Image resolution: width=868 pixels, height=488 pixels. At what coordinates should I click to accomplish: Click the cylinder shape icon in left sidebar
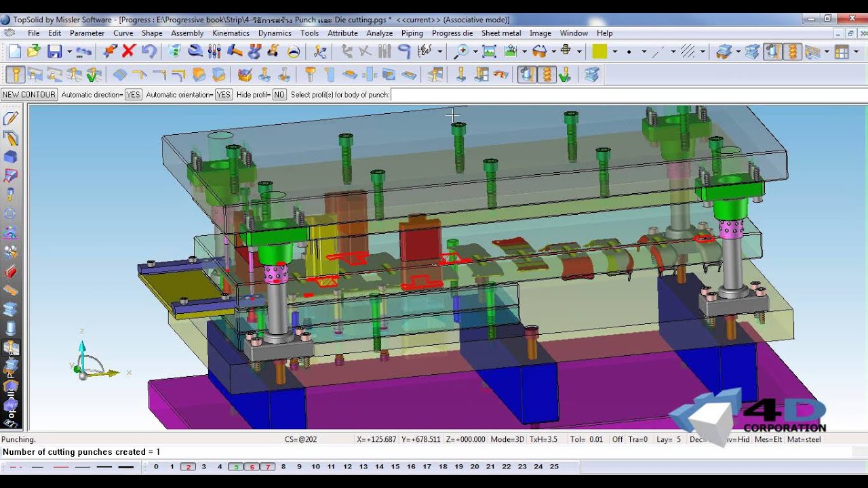[10, 329]
